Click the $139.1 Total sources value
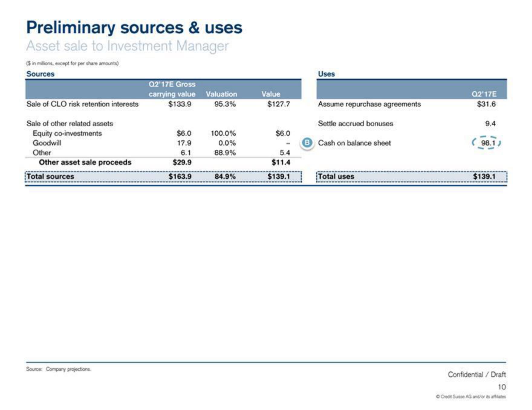 279,177
